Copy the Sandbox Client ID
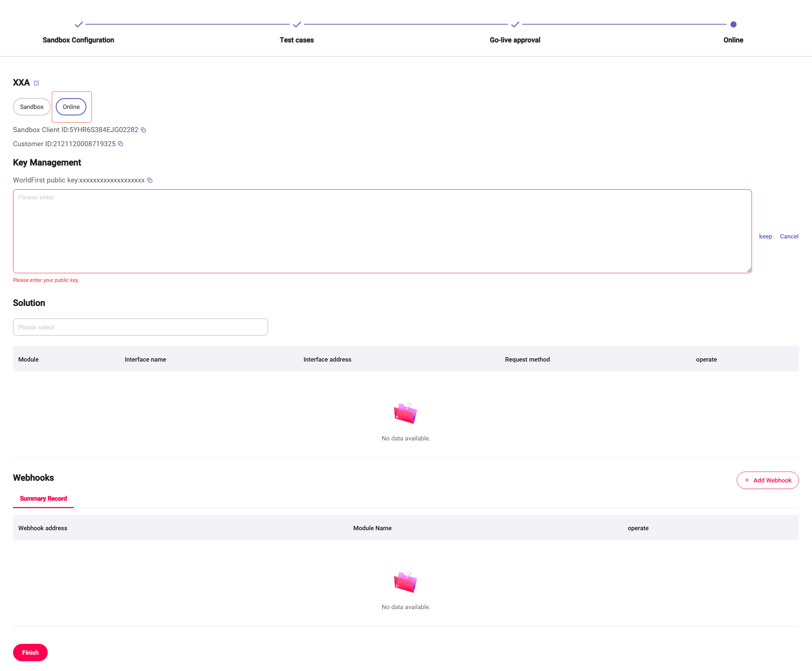 [x=143, y=130]
